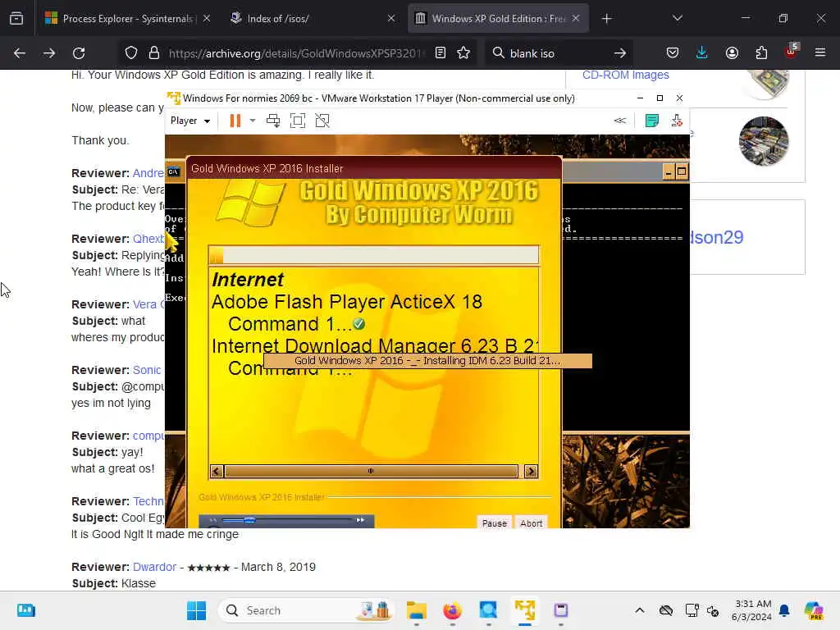Enter VMware full screen mode
This screenshot has height=630, width=840.
(298, 121)
